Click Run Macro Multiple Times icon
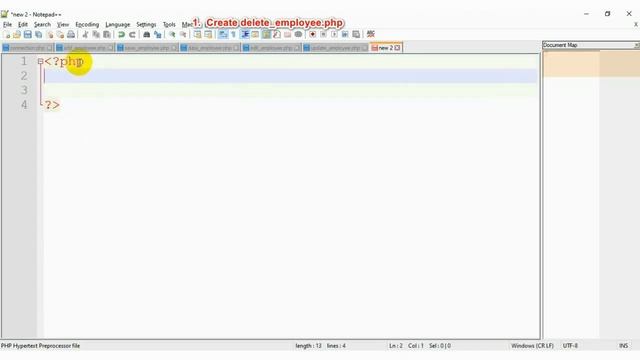This screenshot has height=360, width=640. point(345,35)
